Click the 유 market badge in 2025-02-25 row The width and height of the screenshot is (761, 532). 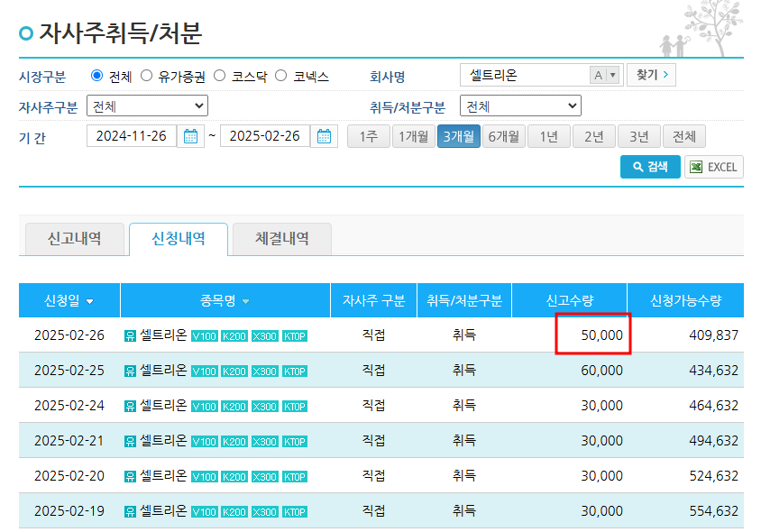click(130, 371)
